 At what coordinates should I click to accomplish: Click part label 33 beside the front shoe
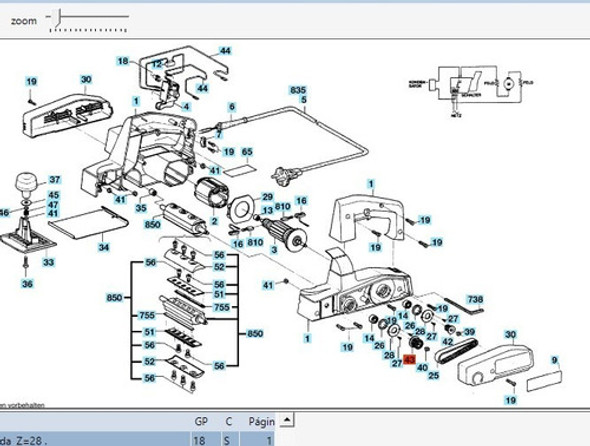pyautogui.click(x=49, y=262)
